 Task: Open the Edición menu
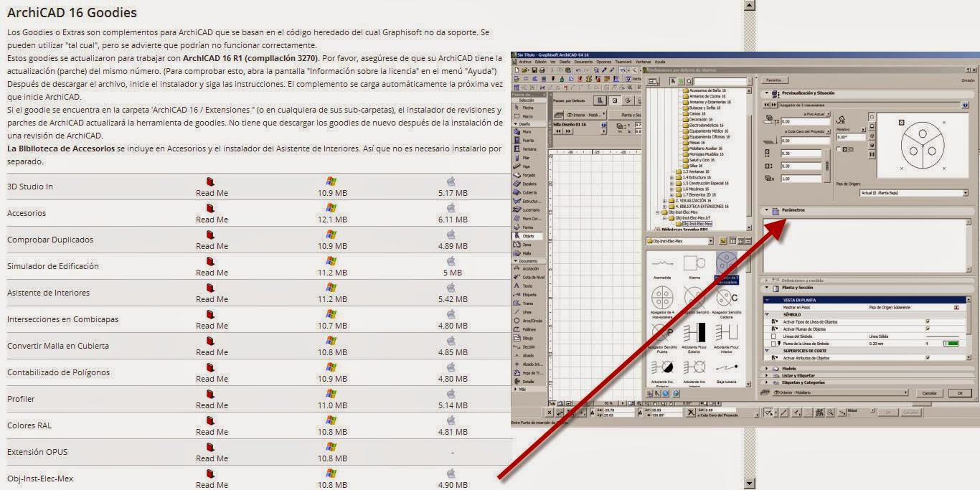pyautogui.click(x=541, y=62)
